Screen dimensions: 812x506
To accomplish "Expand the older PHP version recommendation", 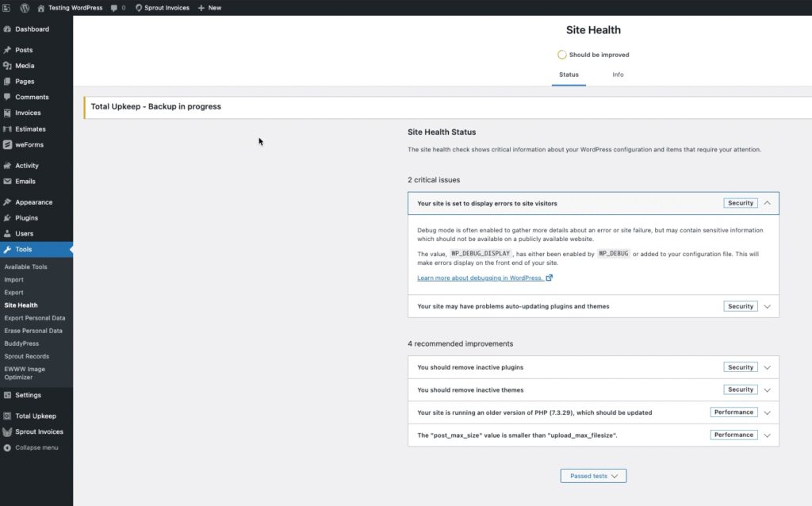I will [767, 412].
